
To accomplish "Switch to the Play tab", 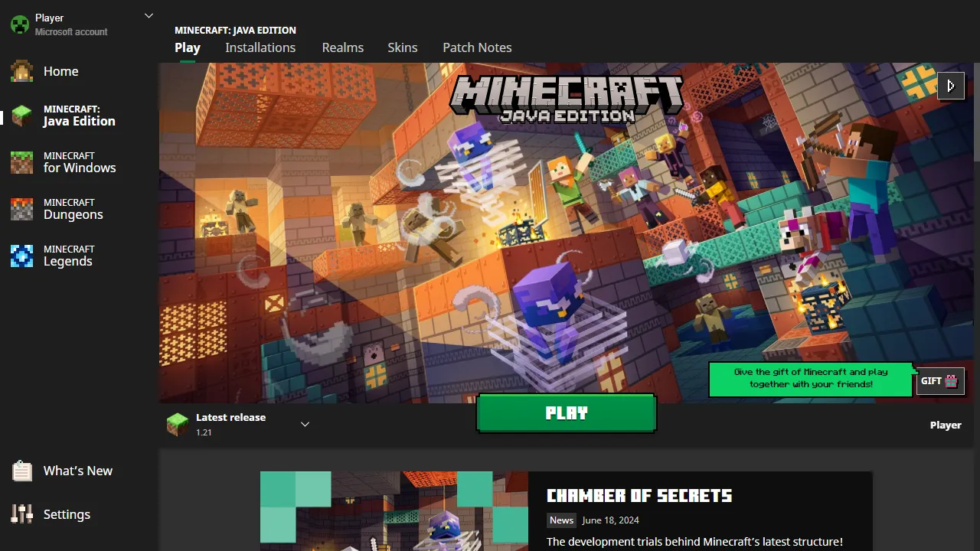I will point(188,47).
